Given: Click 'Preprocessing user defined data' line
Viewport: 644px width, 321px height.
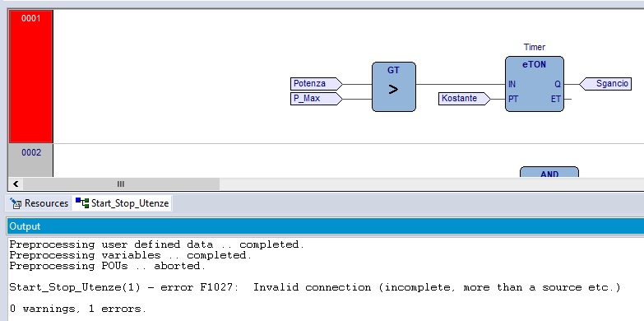Looking at the screenshot, I should tap(157, 244).
